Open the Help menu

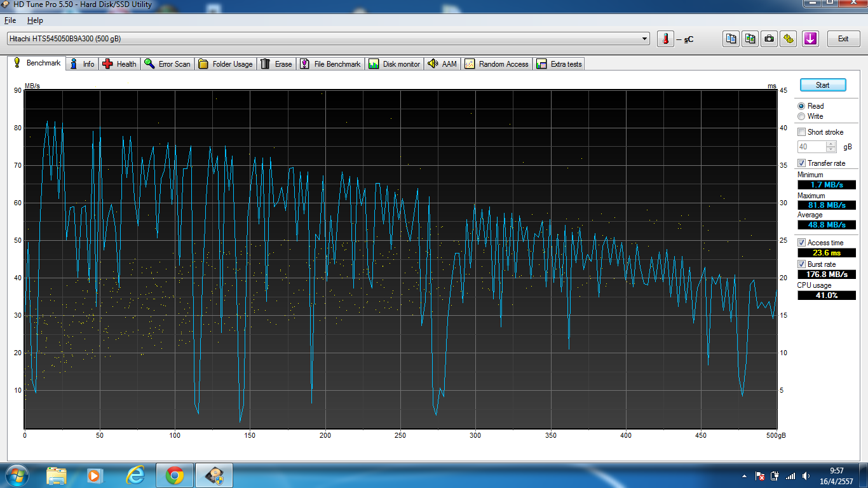(35, 20)
